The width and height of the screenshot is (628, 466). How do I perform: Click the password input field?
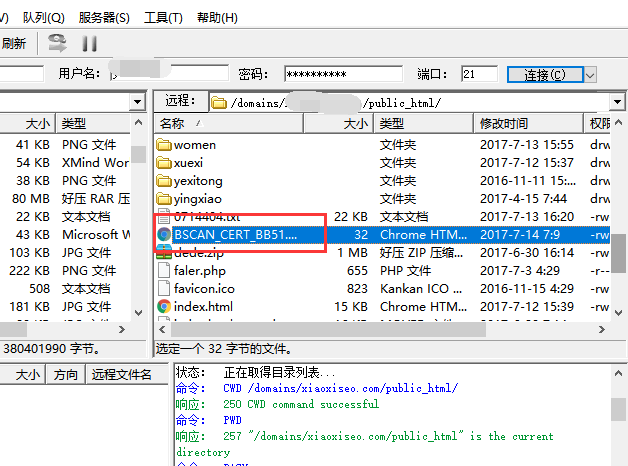(x=340, y=75)
